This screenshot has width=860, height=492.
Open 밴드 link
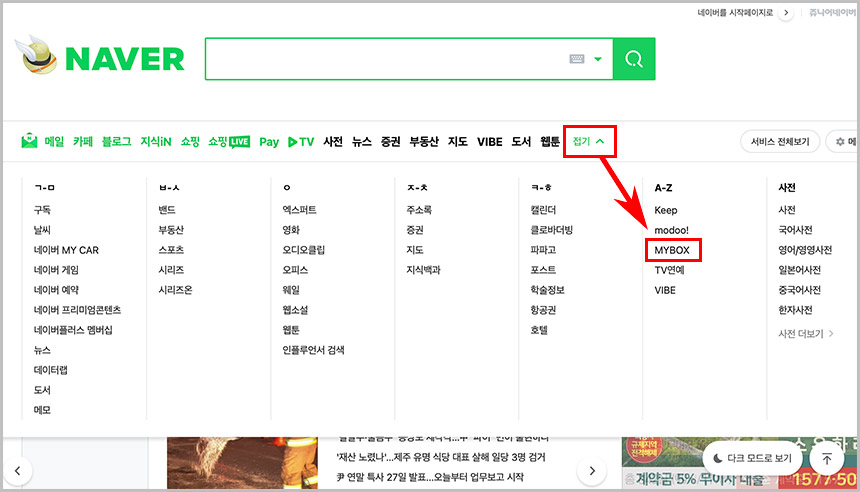point(167,210)
